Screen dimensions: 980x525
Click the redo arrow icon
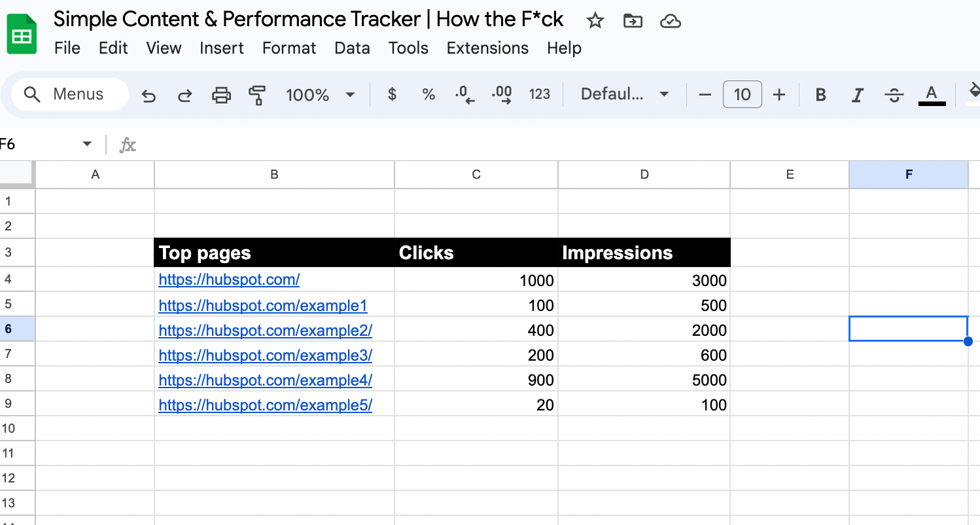coord(185,96)
